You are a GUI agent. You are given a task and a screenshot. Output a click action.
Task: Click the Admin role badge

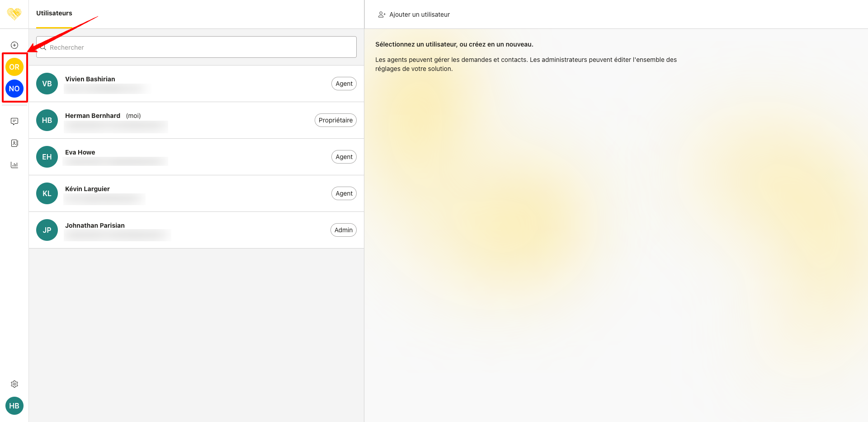343,230
